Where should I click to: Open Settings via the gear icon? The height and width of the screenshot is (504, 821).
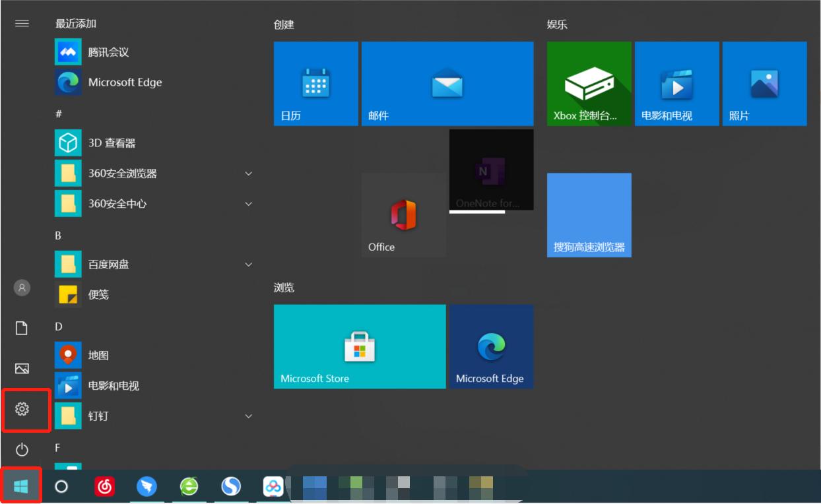click(x=22, y=410)
